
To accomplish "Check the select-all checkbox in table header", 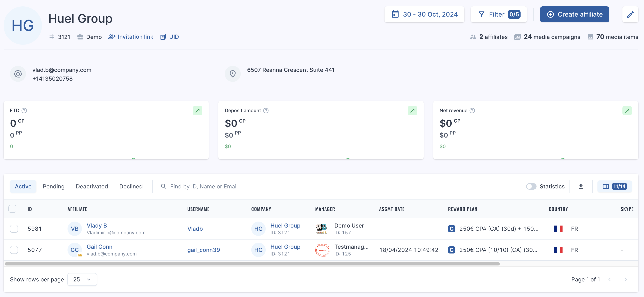I will (13, 209).
